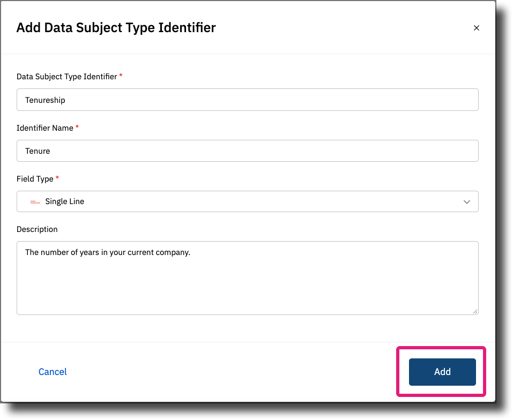Image resolution: width=513 pixels, height=420 pixels.
Task: Click the Field Type dropdown chevron
Action: [466, 201]
